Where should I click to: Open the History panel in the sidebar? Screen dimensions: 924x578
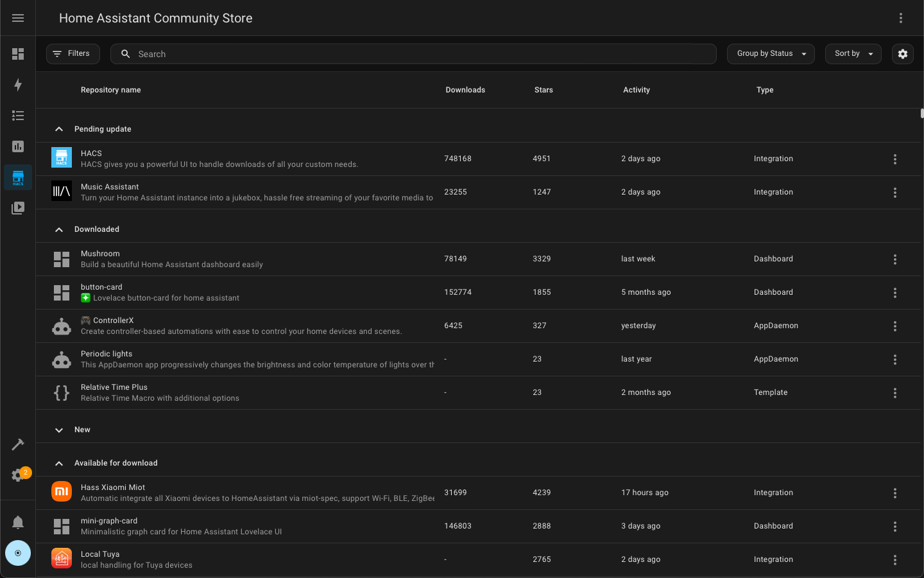(x=18, y=146)
